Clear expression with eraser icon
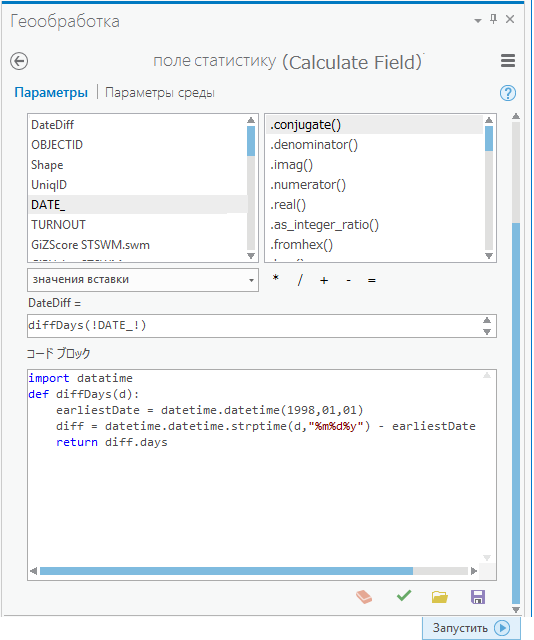534x640 pixels. pyautogui.click(x=364, y=597)
